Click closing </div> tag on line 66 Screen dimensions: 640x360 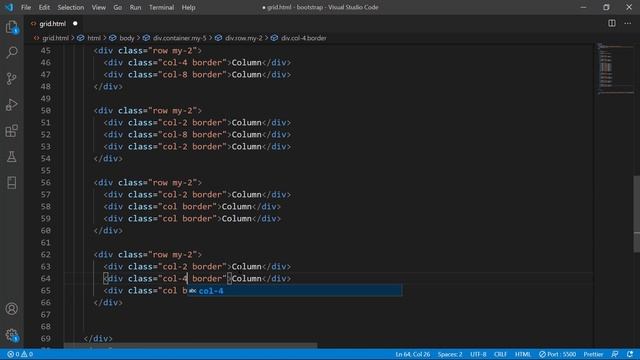point(108,302)
